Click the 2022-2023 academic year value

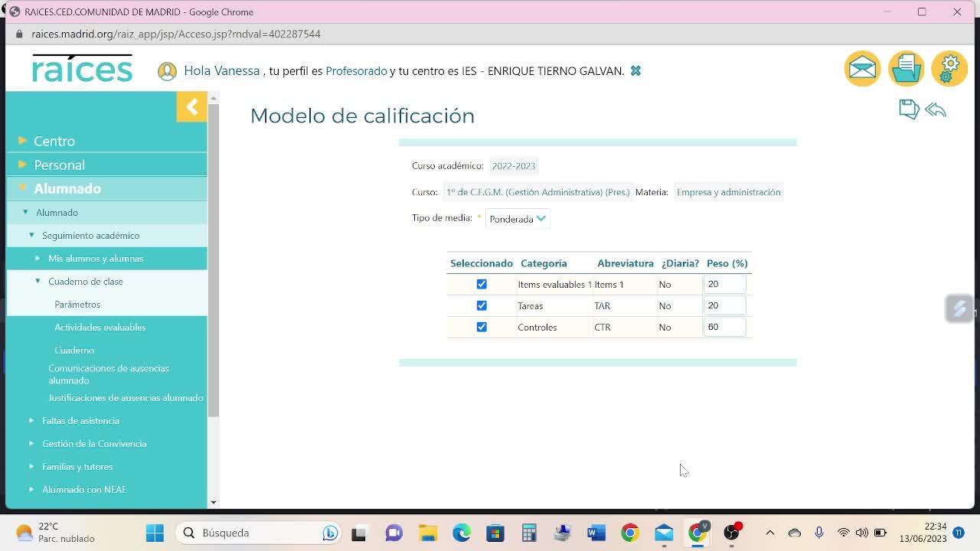514,165
